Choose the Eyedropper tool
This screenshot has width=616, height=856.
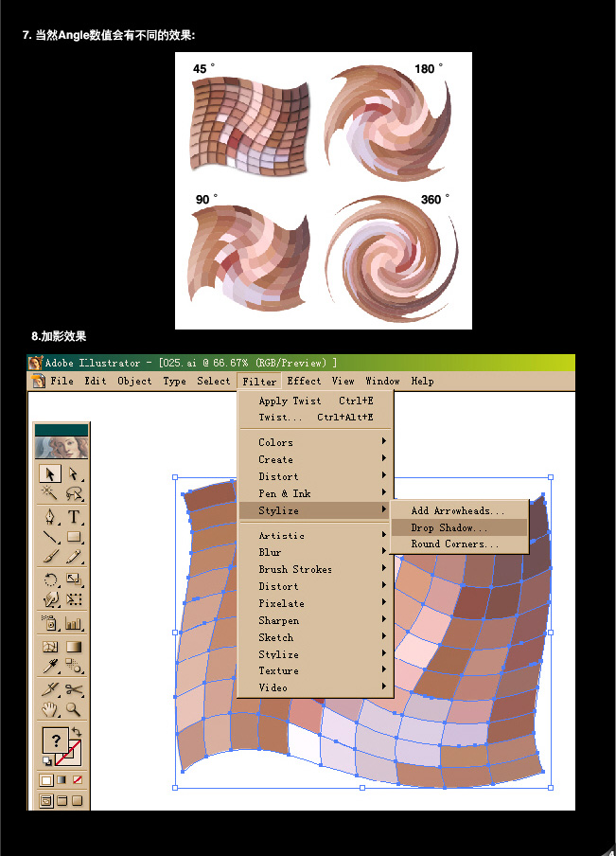pyautogui.click(x=49, y=666)
